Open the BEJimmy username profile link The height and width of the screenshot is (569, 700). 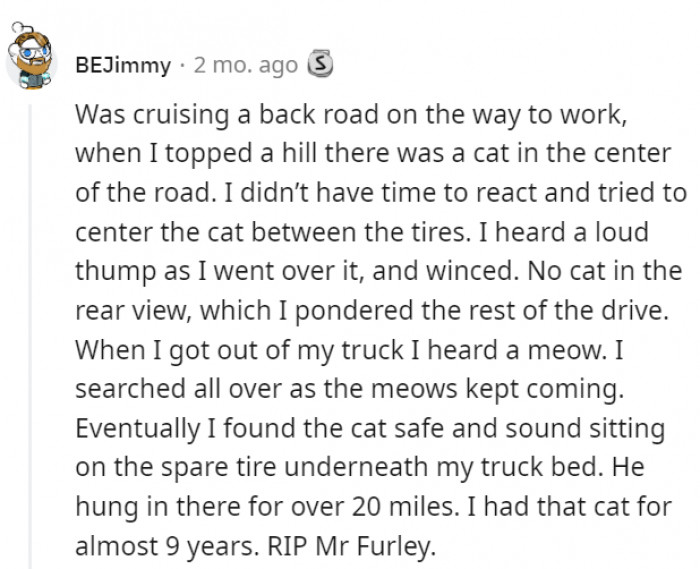tap(123, 66)
